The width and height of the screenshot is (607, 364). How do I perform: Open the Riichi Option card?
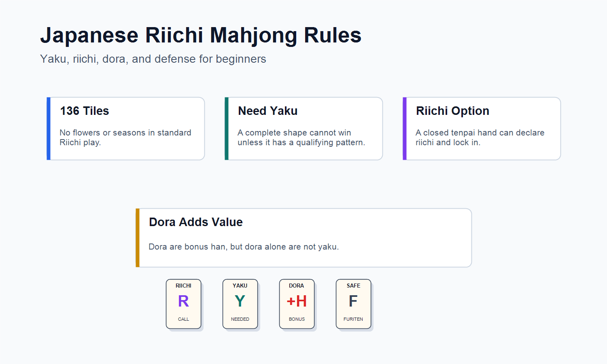coord(482,129)
